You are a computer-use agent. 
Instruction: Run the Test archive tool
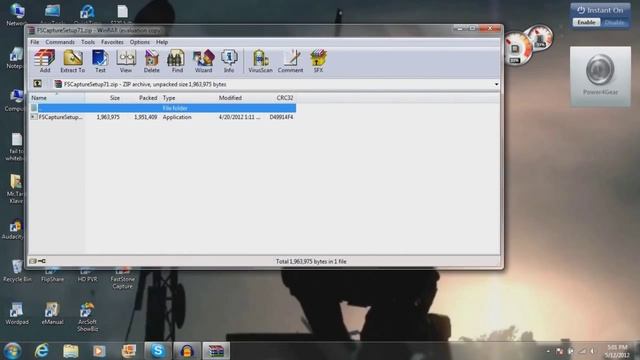pyautogui.click(x=100, y=61)
